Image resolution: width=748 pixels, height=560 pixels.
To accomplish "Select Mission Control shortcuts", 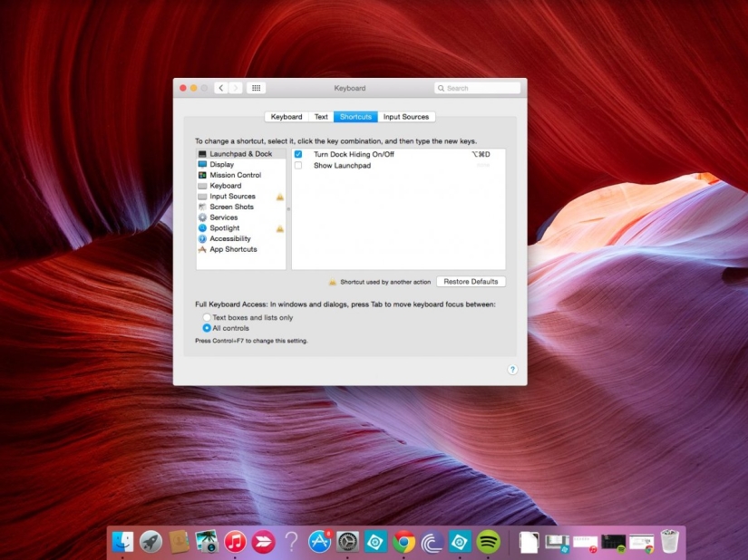I will point(234,175).
